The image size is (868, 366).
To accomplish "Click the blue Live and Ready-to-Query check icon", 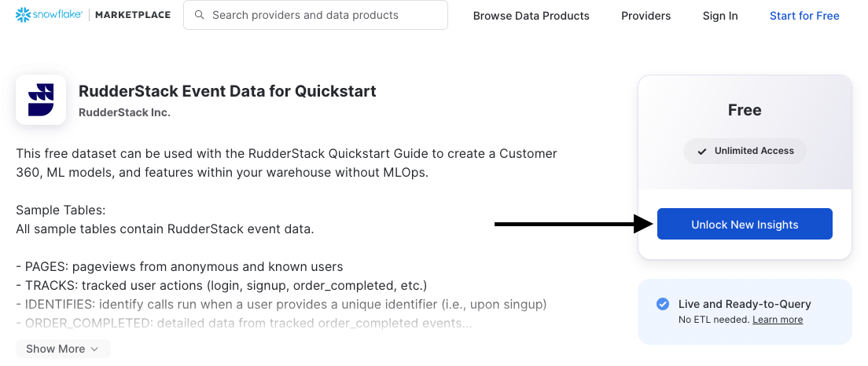I will pos(663,304).
